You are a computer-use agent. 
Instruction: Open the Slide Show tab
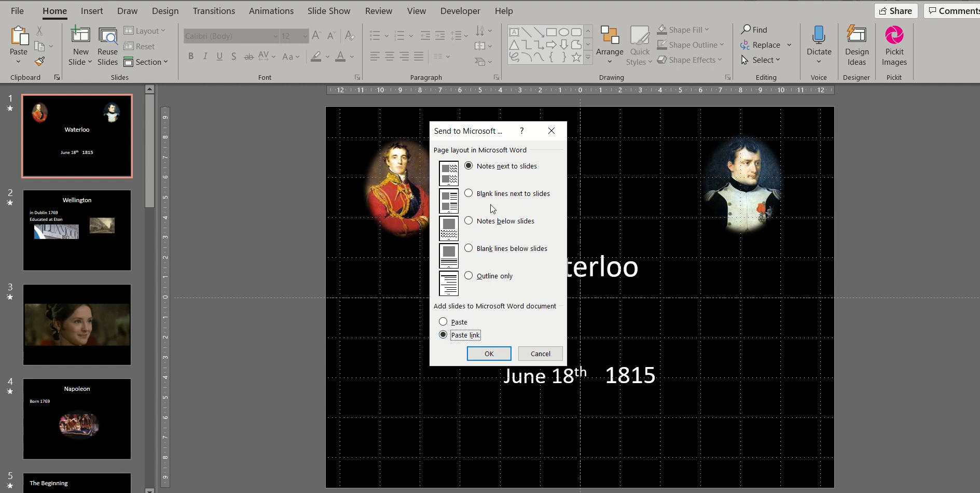coord(329,11)
